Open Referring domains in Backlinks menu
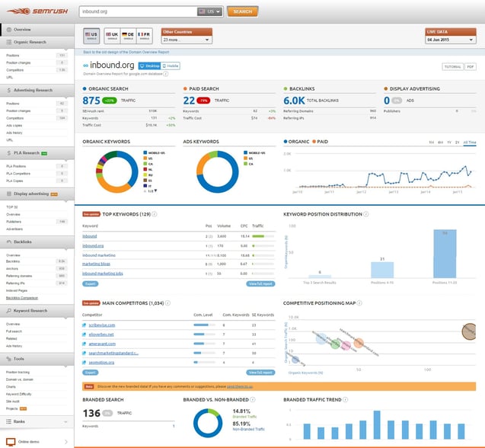Screen dimensions: 485x448 point(19,276)
